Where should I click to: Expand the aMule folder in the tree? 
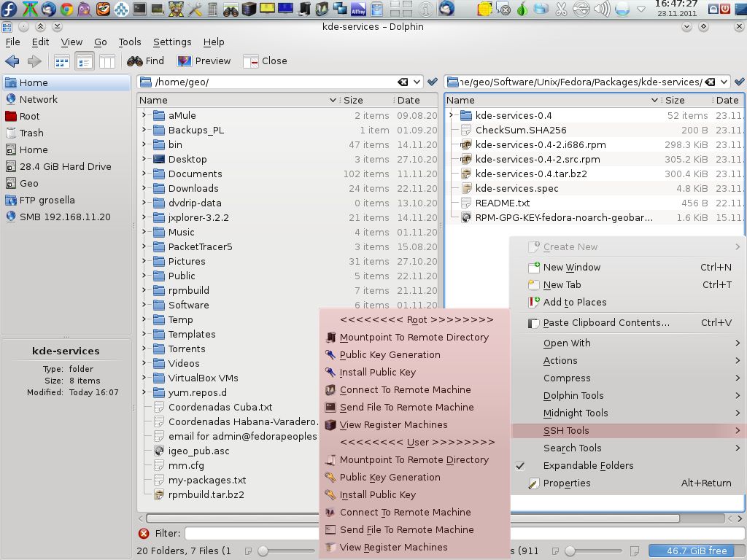(143, 115)
